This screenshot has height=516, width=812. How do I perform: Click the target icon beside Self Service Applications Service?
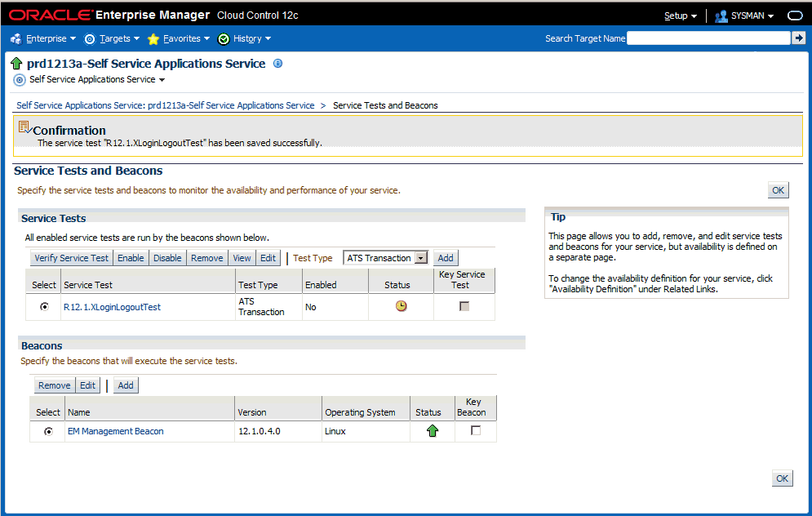point(19,80)
